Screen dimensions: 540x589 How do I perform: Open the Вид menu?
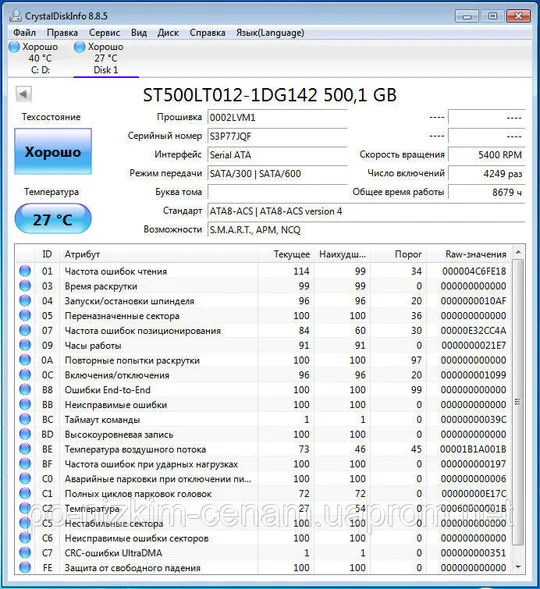[x=139, y=33]
